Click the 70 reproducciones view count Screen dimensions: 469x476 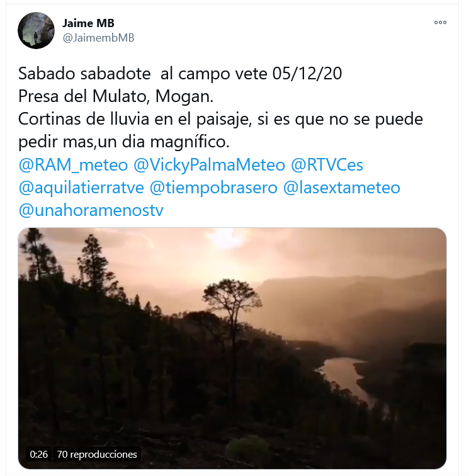coord(97,455)
